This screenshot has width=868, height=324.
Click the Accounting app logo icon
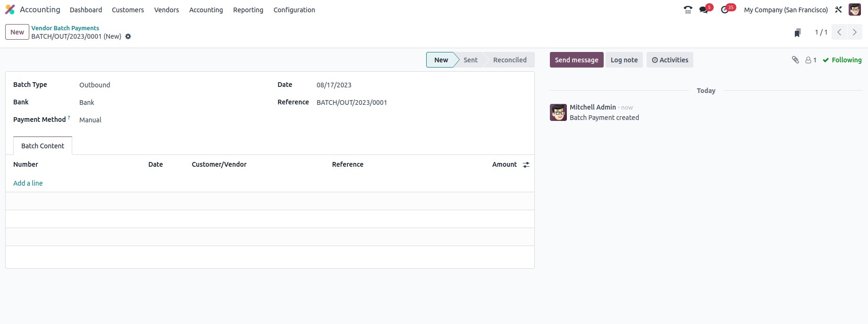pos(10,9)
